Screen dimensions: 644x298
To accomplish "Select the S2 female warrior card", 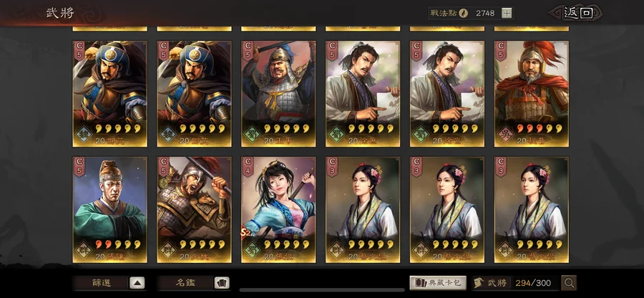I will pos(278,210).
